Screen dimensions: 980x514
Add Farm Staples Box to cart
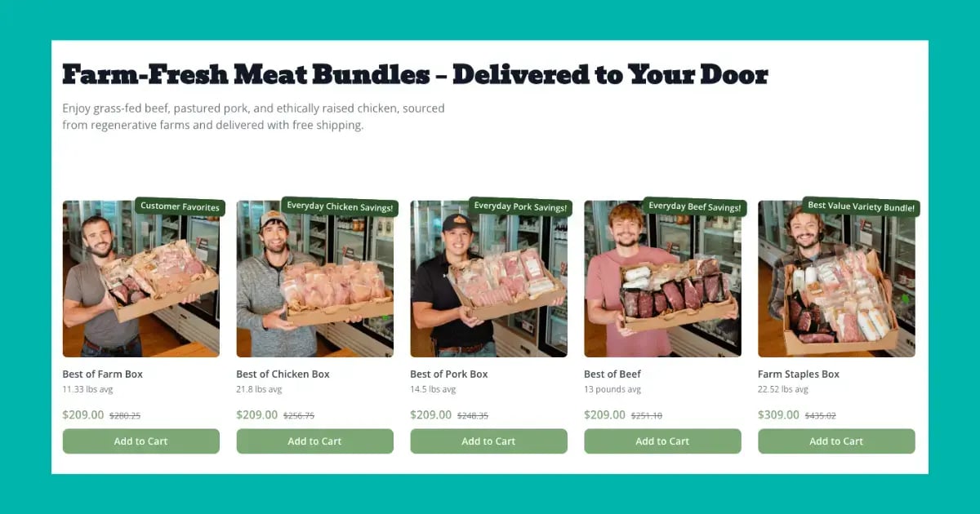pos(836,441)
